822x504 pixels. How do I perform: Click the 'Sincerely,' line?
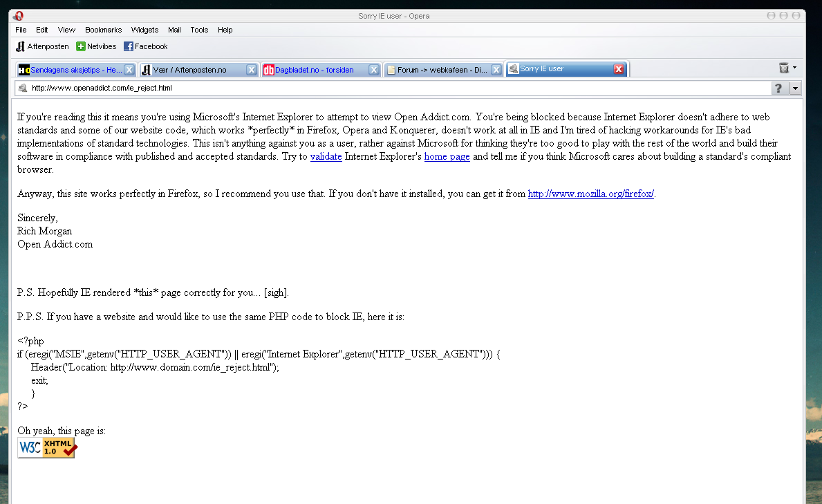coord(38,218)
